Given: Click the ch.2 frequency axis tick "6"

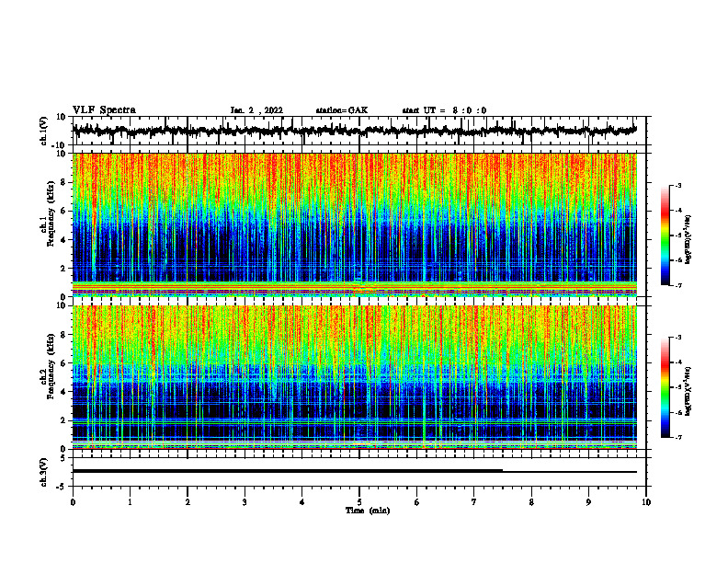Looking at the screenshot, I should click(x=63, y=363).
